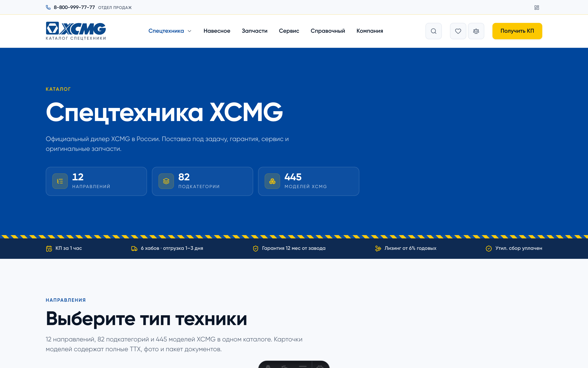Click the shield icon by Гарантия 12 мес
The height and width of the screenshot is (368, 588).
pyautogui.click(x=256, y=248)
